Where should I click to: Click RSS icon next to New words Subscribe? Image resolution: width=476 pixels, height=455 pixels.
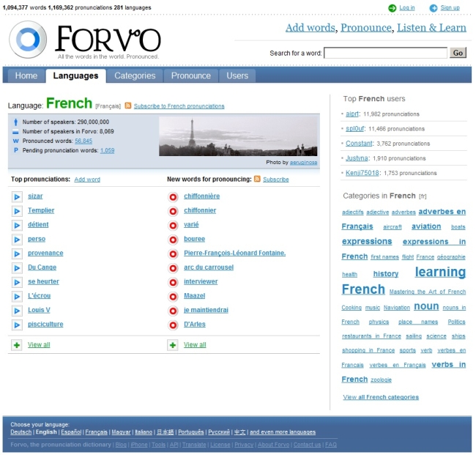[x=257, y=179]
